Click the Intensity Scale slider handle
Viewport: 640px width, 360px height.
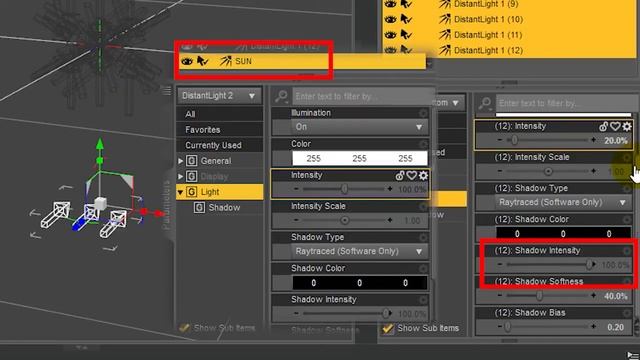344,220
